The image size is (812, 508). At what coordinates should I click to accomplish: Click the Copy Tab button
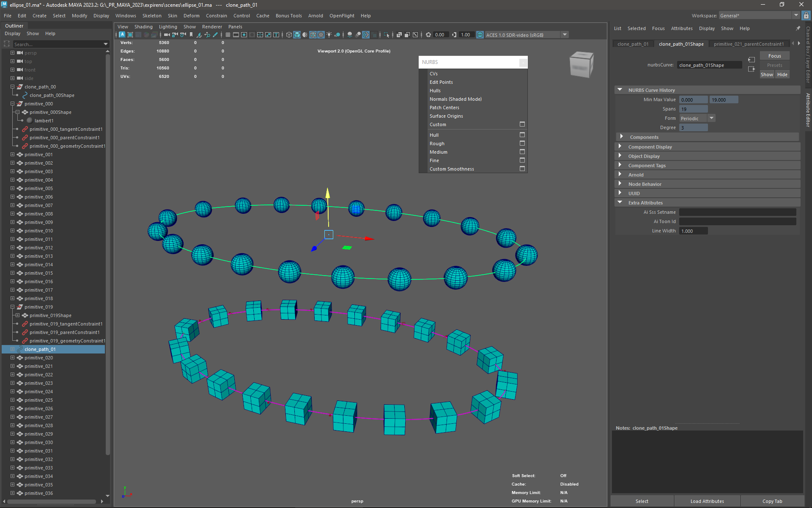point(772,501)
